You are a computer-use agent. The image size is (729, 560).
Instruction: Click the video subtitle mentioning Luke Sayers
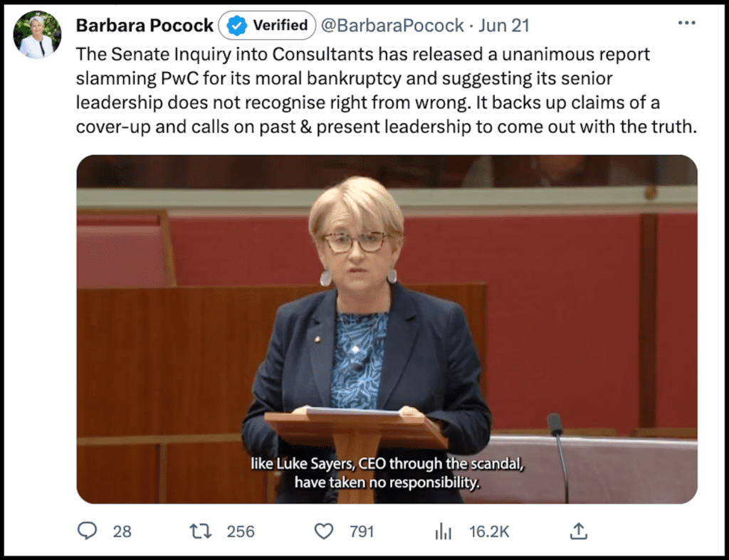coord(387,473)
